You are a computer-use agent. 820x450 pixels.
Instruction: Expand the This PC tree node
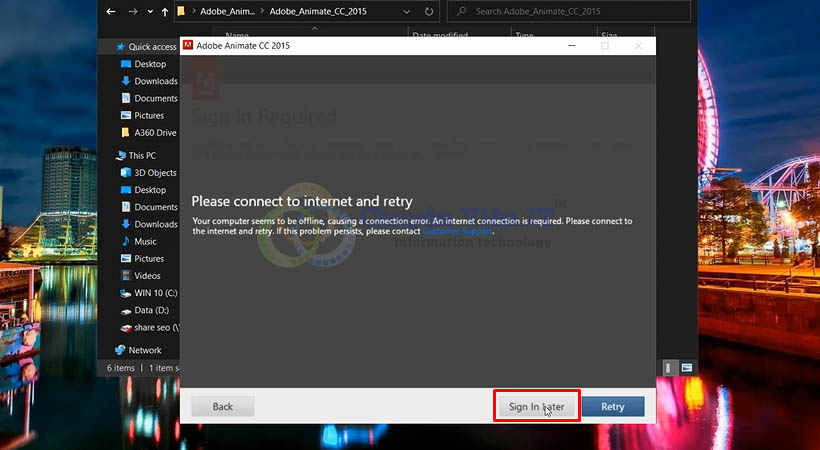[x=110, y=156]
